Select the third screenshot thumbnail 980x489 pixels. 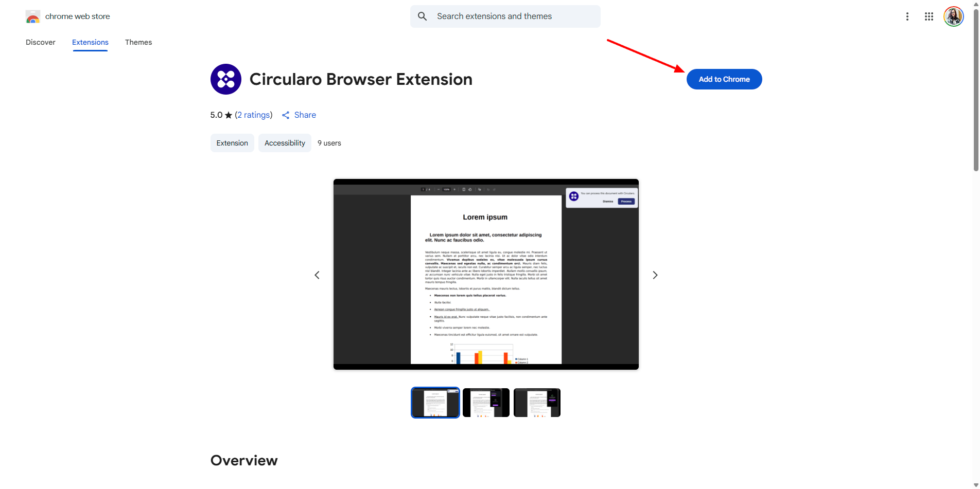[x=537, y=402]
